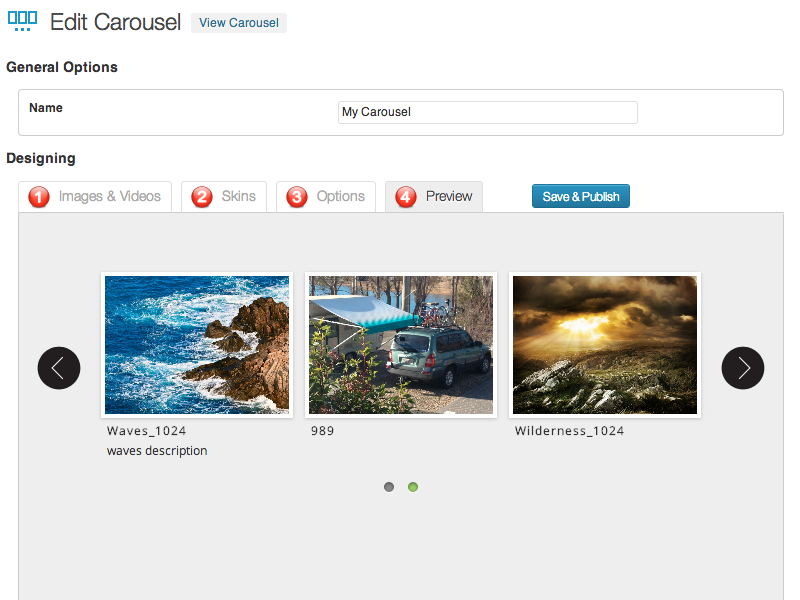Click the red number 1 step badge

[x=39, y=197]
